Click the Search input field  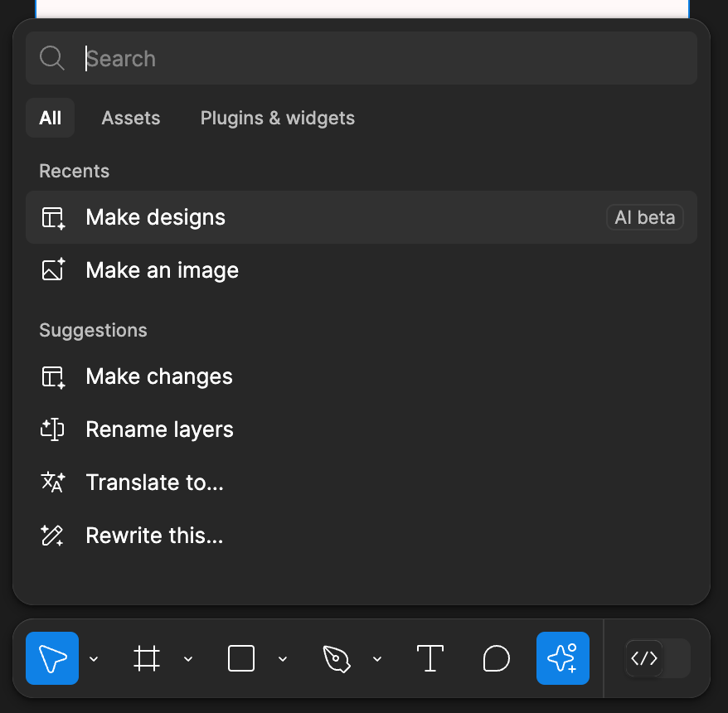(362, 58)
